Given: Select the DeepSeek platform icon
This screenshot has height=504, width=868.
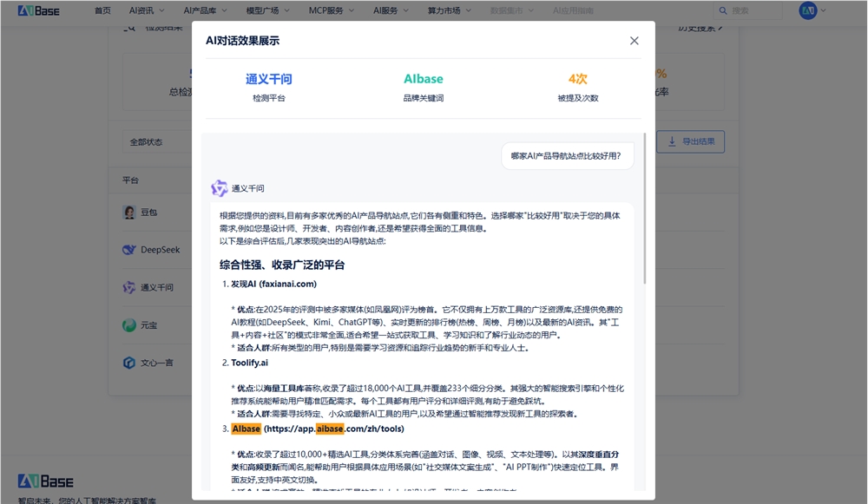Looking at the screenshot, I should [128, 249].
